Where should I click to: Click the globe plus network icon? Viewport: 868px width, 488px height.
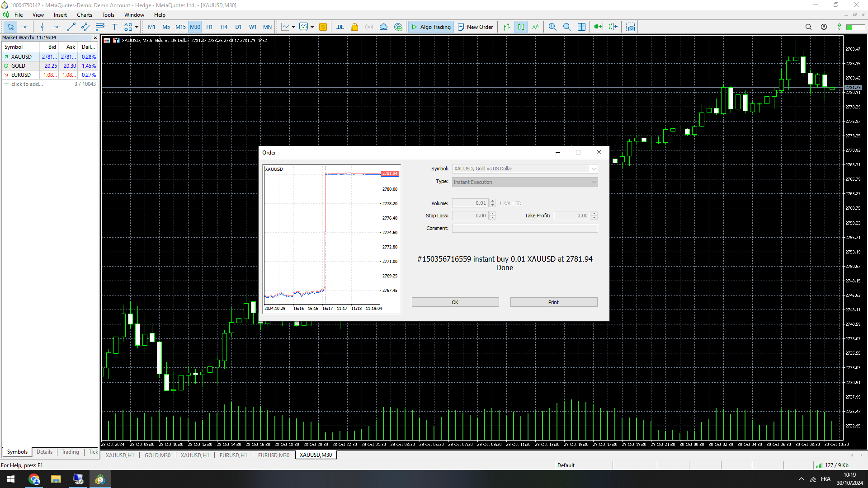(398, 27)
